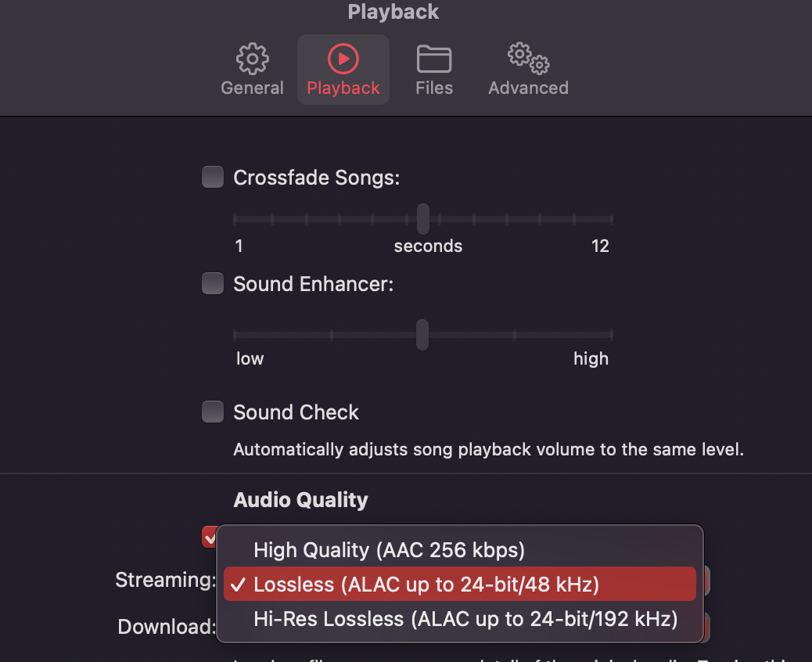This screenshot has height=662, width=812.
Task: Click the Sound Enhancer slider handle
Action: (x=422, y=335)
